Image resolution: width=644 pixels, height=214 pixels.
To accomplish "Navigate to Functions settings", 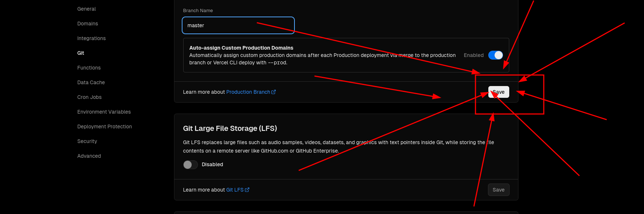I will click(89, 68).
